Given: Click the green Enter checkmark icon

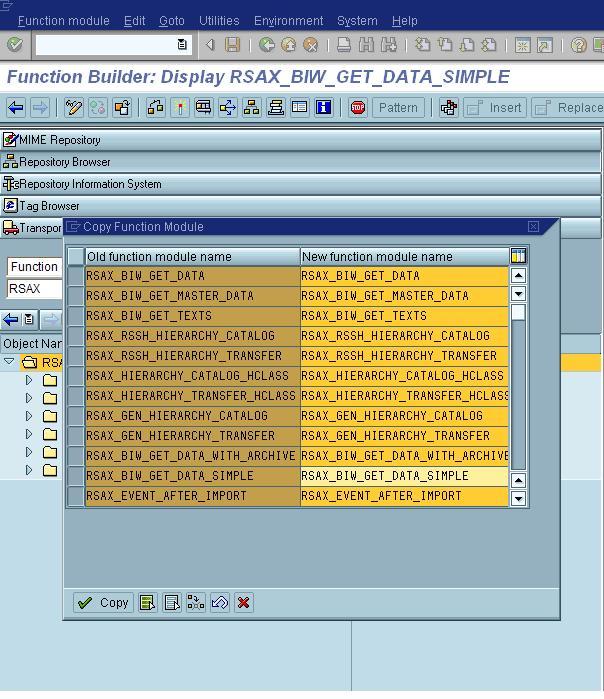Looking at the screenshot, I should click(x=15, y=45).
